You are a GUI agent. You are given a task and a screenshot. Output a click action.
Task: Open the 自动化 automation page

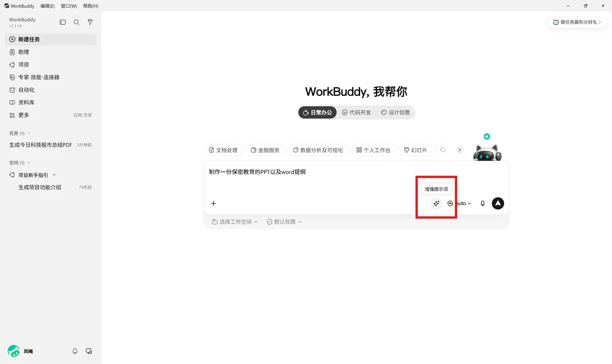(50, 90)
